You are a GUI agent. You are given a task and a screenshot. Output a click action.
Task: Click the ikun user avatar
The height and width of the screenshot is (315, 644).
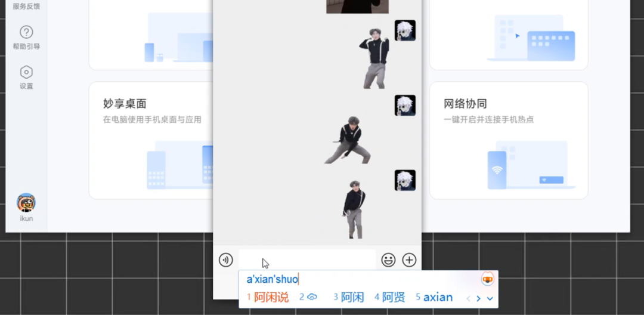coord(26,203)
